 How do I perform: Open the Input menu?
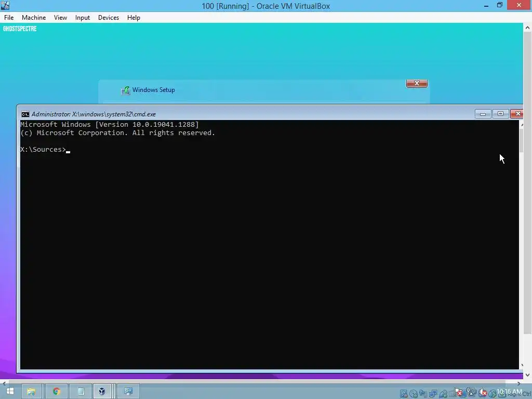tap(83, 18)
